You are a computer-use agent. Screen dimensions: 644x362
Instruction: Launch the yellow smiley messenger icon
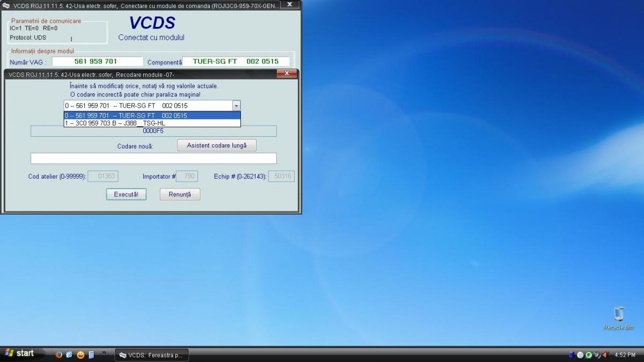click(80, 354)
